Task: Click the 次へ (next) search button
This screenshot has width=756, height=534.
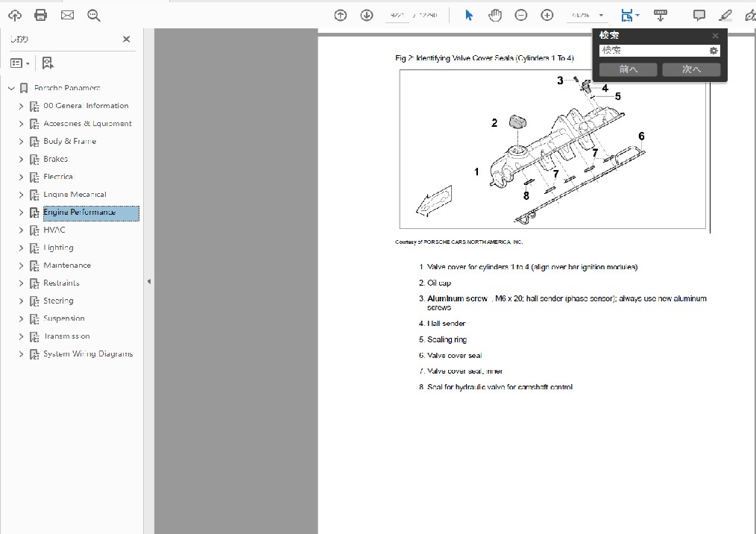Action: [x=691, y=69]
